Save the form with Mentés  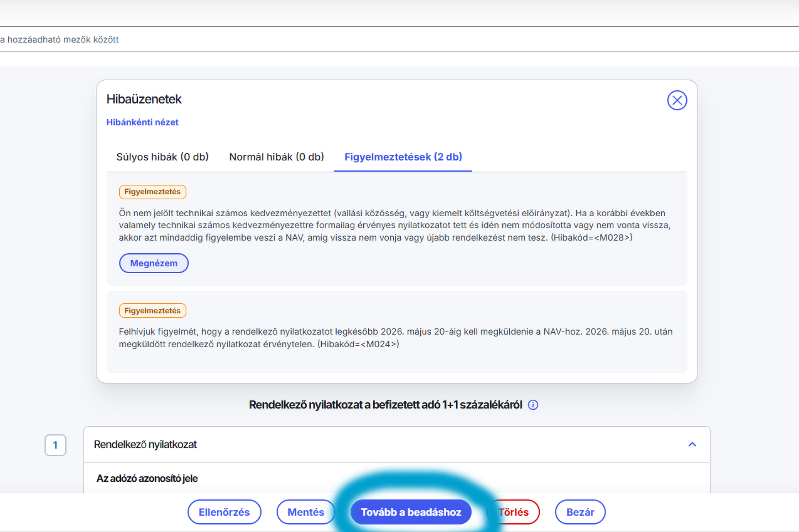(306, 512)
